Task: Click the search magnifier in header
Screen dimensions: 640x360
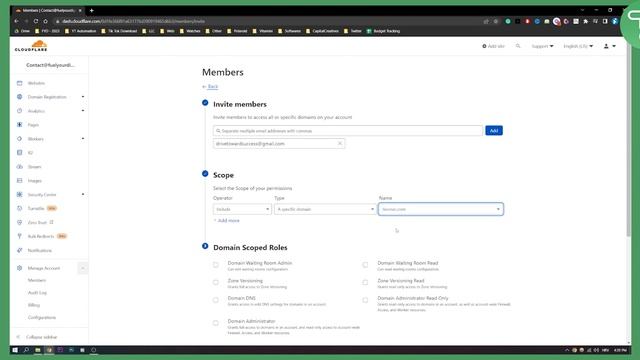Action: pos(518,46)
